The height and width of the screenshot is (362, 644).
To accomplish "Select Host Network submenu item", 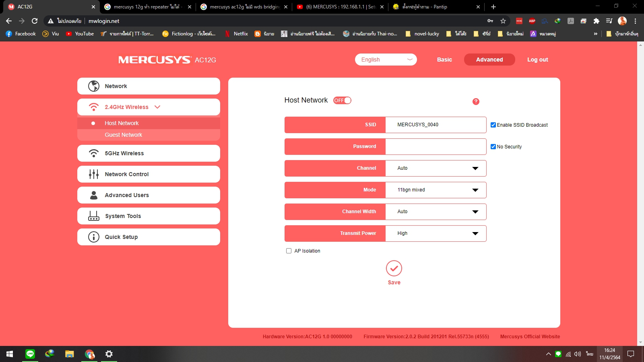I will click(149, 123).
